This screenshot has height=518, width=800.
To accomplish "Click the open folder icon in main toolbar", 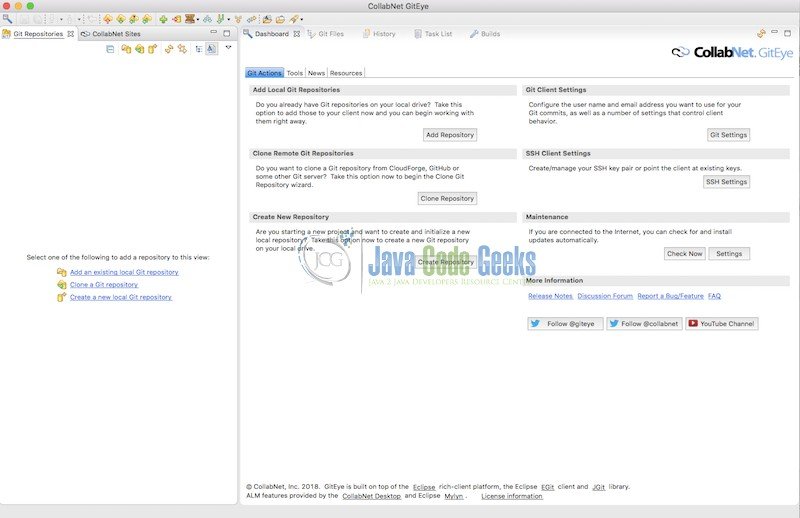I will pos(280,19).
